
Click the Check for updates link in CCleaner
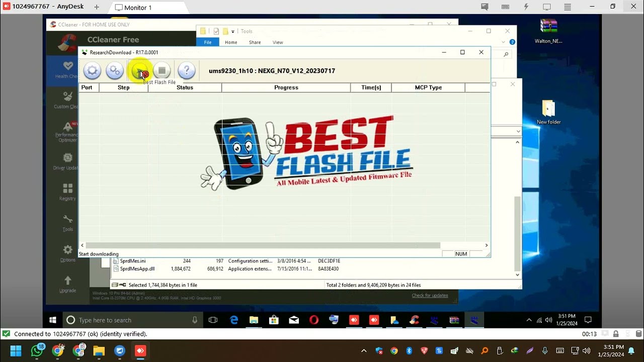430,295
